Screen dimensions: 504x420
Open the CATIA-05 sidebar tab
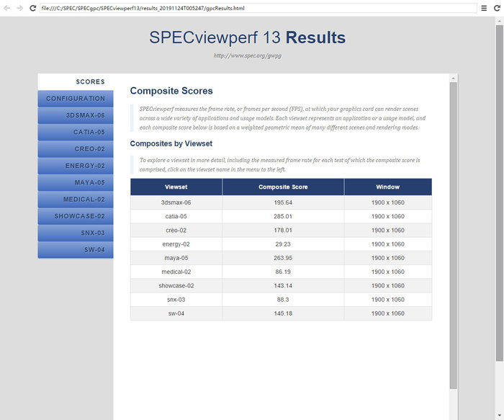click(76, 132)
